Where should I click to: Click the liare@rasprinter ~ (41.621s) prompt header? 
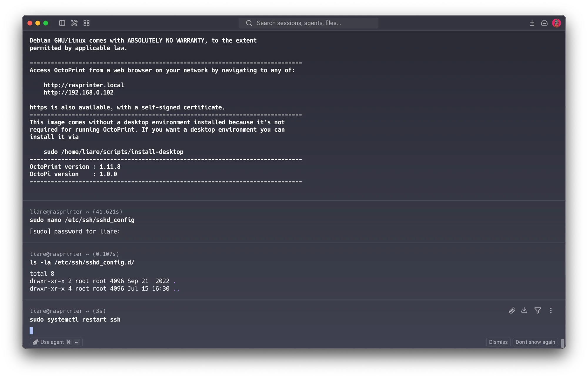tap(76, 212)
